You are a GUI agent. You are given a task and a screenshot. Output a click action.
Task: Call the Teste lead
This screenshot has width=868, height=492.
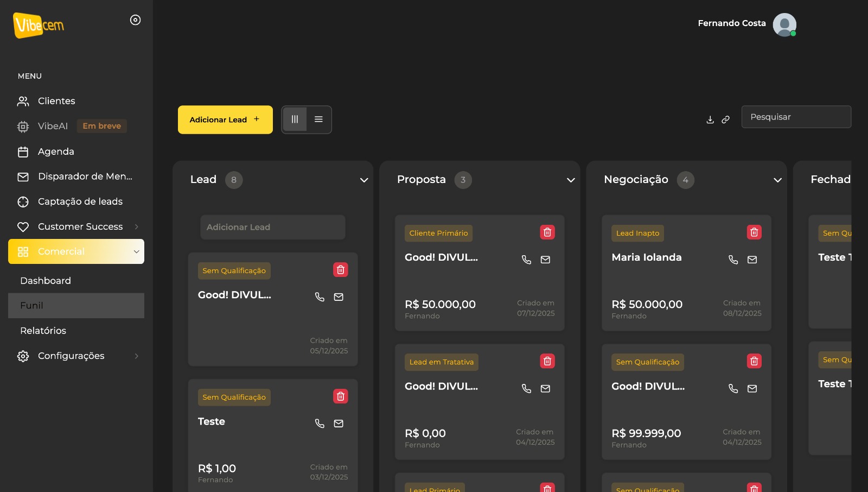point(320,424)
